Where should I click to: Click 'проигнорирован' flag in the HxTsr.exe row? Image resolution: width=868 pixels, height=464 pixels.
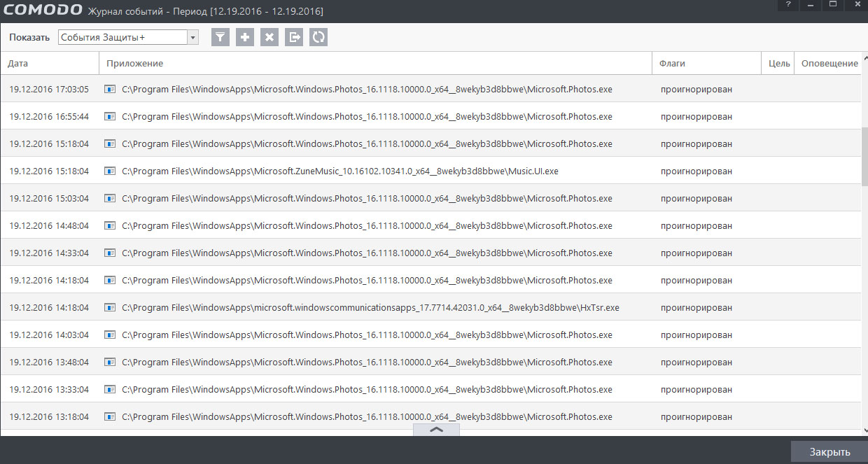(696, 307)
